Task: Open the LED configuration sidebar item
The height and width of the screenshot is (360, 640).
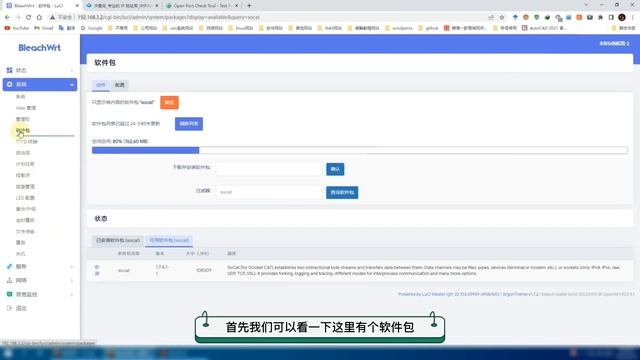Action: point(25,198)
